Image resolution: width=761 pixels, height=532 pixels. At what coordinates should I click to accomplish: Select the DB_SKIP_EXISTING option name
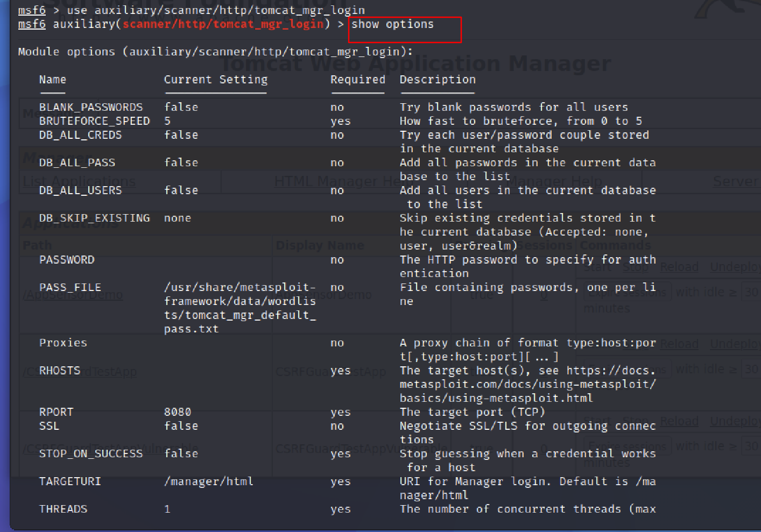(x=94, y=218)
